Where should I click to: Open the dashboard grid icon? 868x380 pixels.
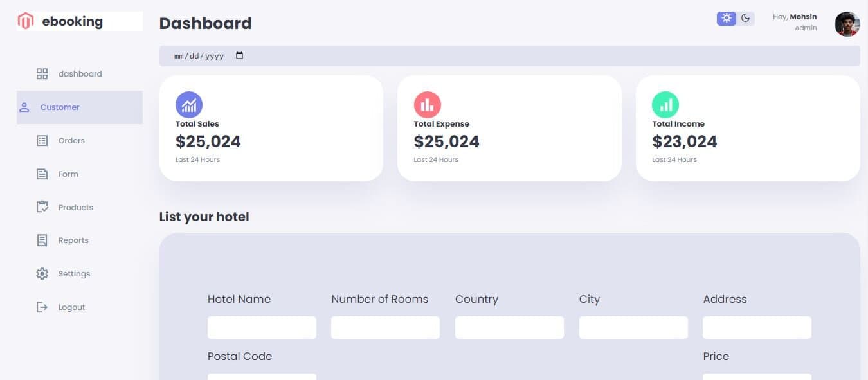coord(42,74)
